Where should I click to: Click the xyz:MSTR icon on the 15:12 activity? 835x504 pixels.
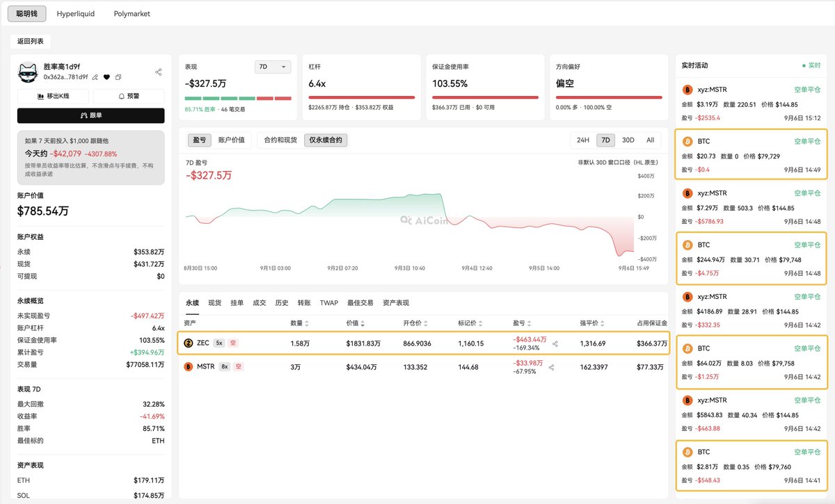click(687, 90)
